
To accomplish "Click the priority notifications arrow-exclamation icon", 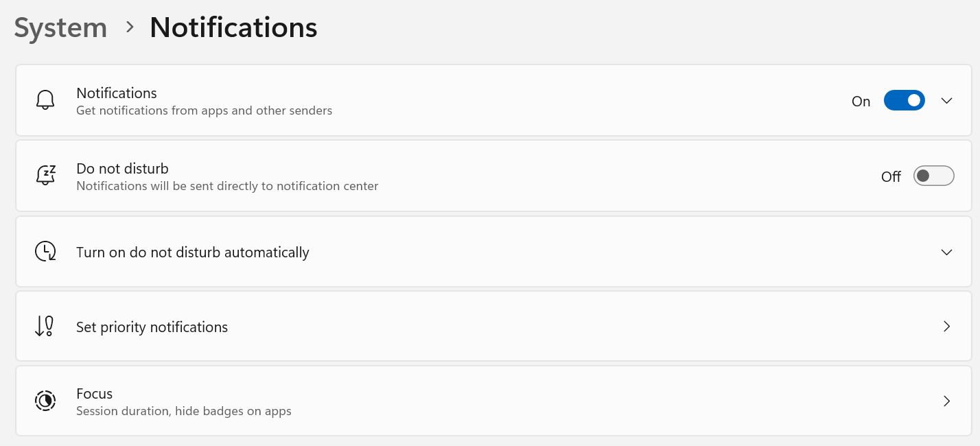I will click(45, 327).
